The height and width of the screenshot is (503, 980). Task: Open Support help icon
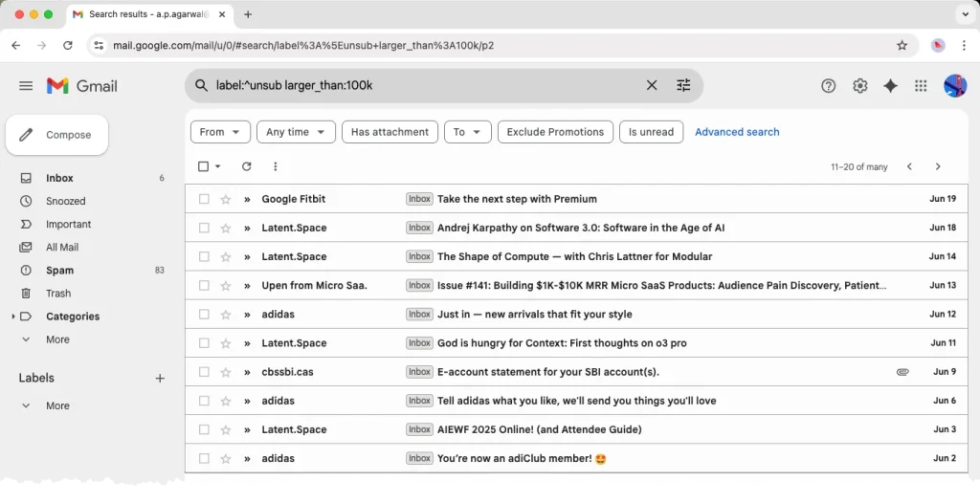click(828, 86)
